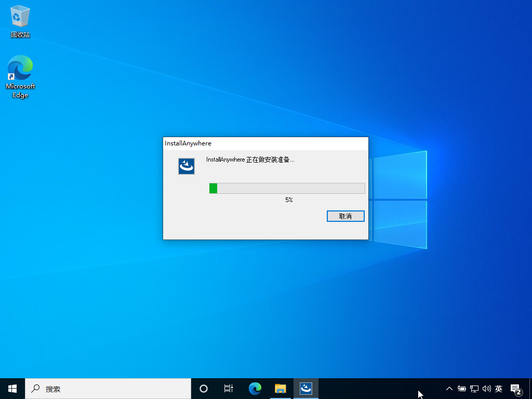
Task: Open network settings from the tray icon
Action: 474,389
